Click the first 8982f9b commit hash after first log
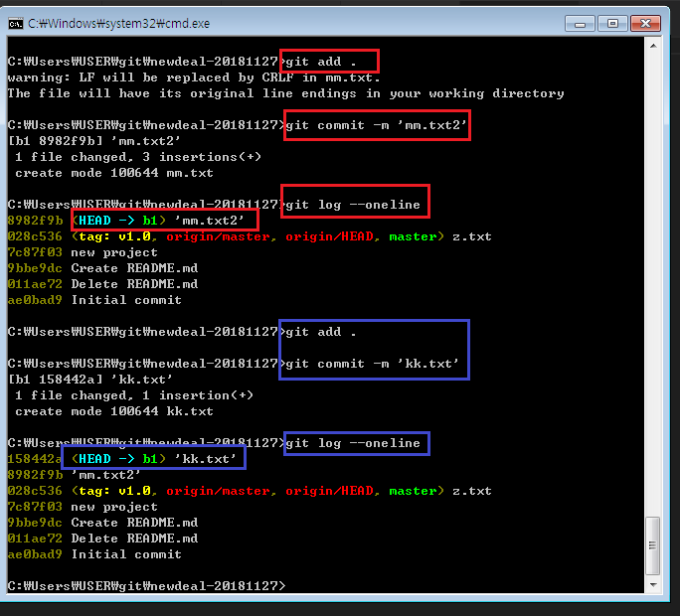The image size is (680, 616). tap(35, 221)
